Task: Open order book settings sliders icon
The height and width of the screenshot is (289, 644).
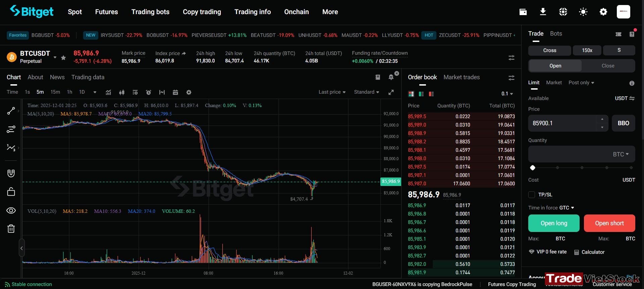Action: point(512,78)
